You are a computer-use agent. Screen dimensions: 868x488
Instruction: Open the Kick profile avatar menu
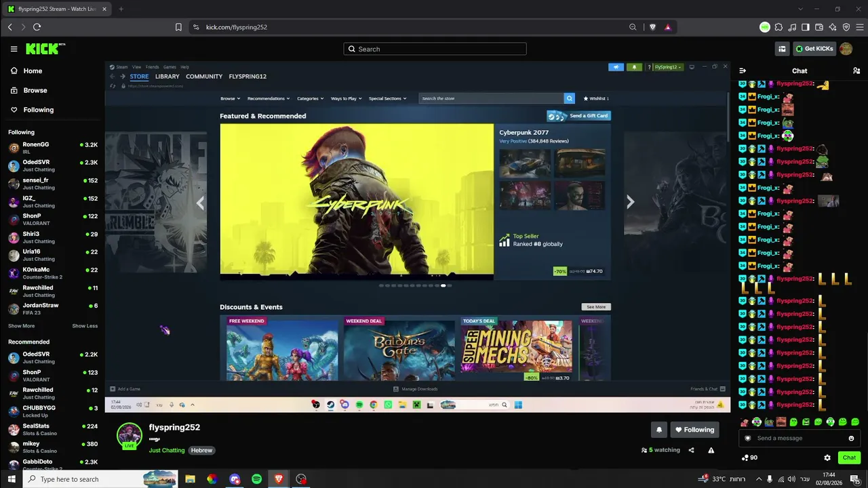(x=846, y=49)
